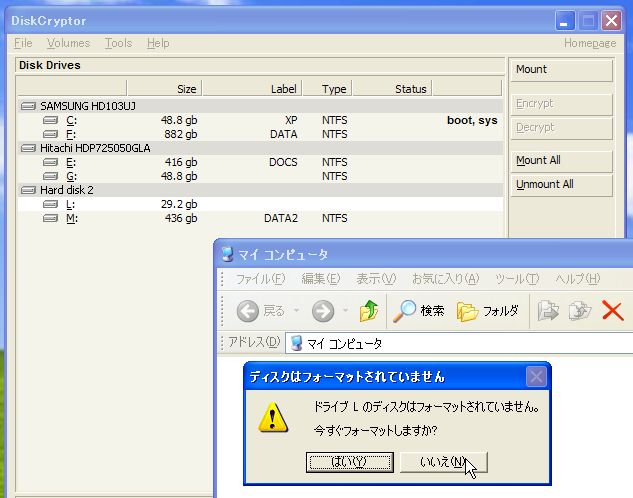Select the Hitachi HDP725050GLA disk icon
This screenshot has width=633, height=498.
tap(28, 149)
